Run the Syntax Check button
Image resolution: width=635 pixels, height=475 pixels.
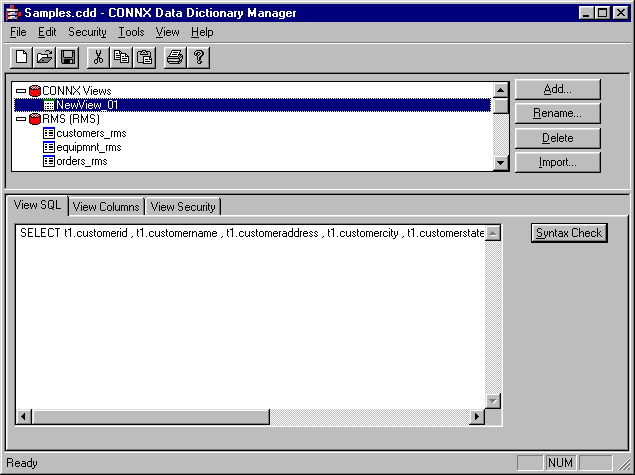569,233
